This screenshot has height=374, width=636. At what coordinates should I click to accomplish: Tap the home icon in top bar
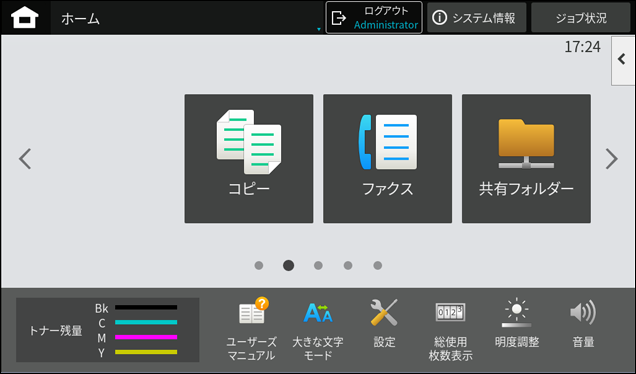click(x=25, y=18)
